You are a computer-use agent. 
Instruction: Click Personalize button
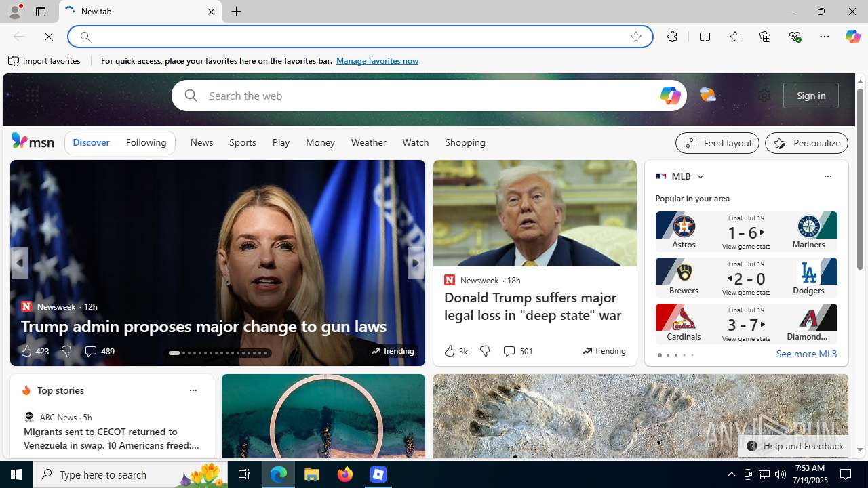(806, 143)
